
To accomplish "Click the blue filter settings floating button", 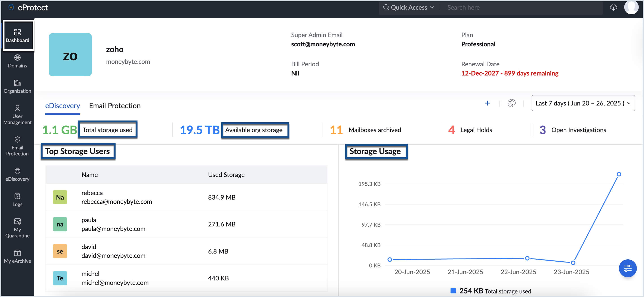I will tap(627, 269).
